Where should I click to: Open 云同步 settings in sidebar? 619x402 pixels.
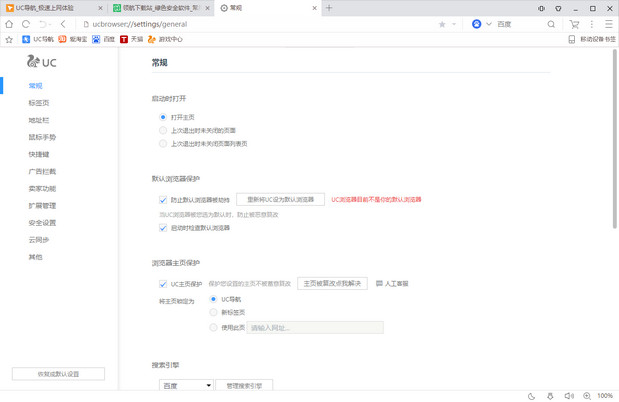tap(39, 240)
